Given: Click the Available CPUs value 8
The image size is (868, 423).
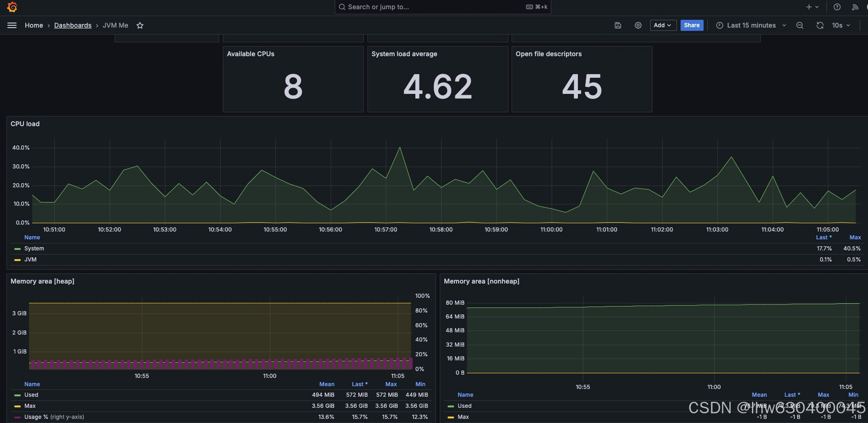Looking at the screenshot, I should click(x=293, y=87).
